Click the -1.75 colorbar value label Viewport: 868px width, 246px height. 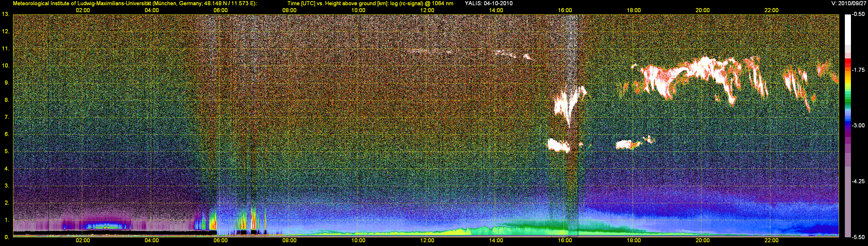pyautogui.click(x=858, y=70)
